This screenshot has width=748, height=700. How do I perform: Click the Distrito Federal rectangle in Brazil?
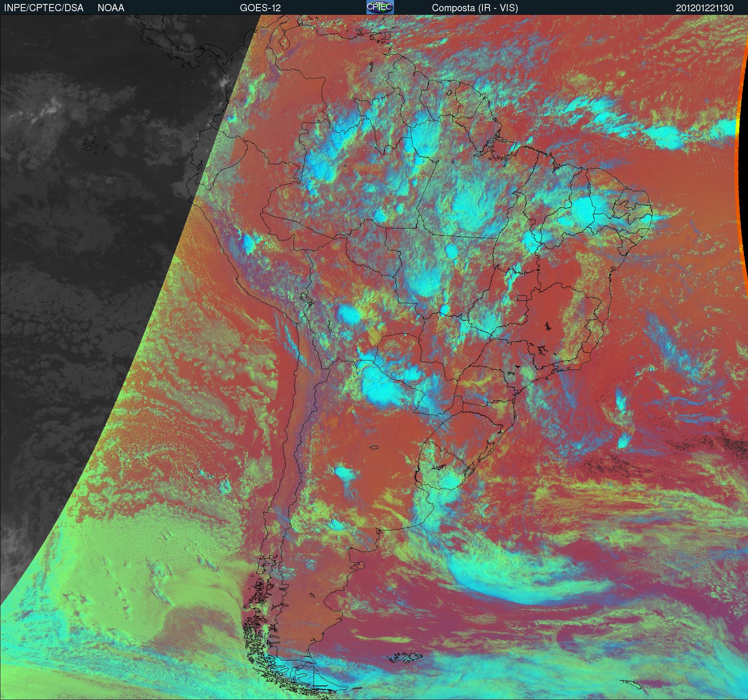tap(522, 298)
